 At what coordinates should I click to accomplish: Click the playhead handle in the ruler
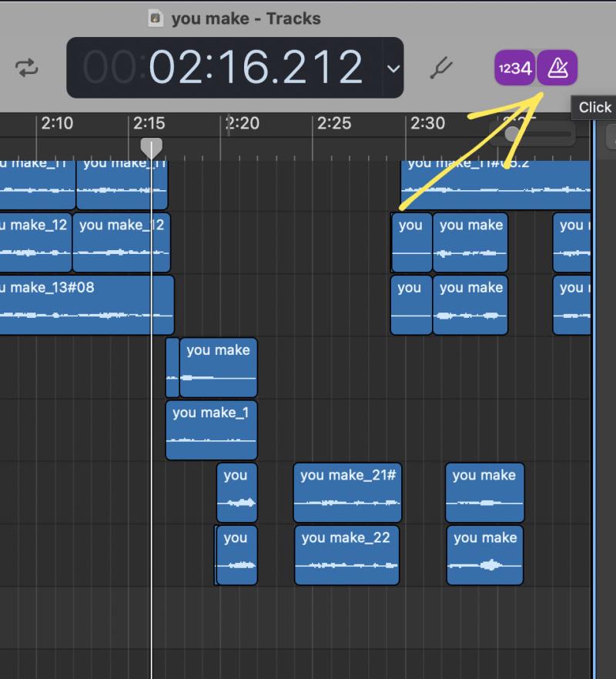coord(151,146)
